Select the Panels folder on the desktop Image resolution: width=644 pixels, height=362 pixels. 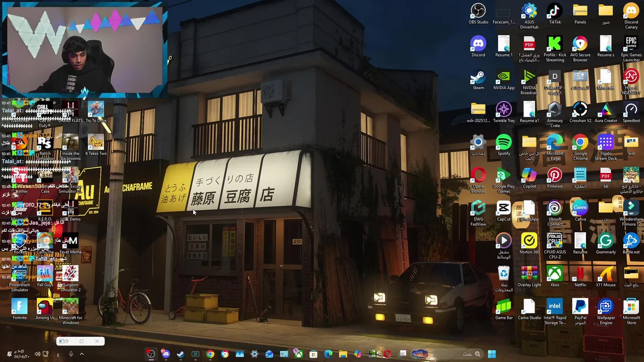580,14
